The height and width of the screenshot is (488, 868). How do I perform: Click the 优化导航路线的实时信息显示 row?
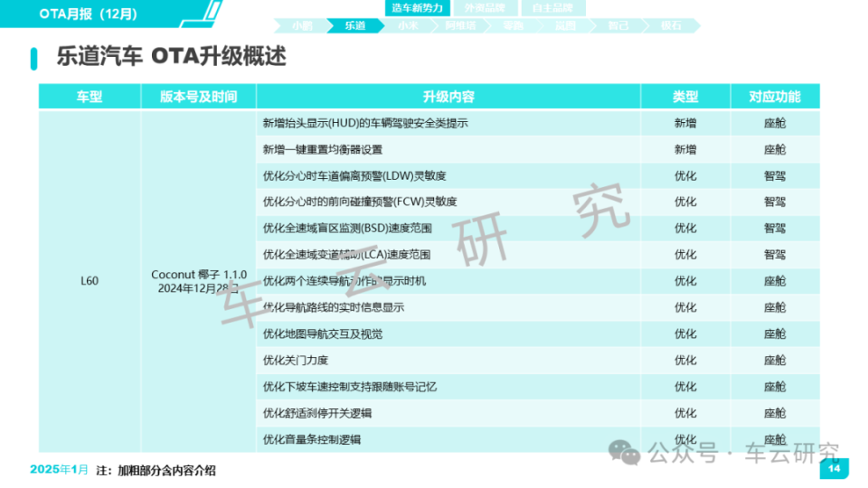448,307
